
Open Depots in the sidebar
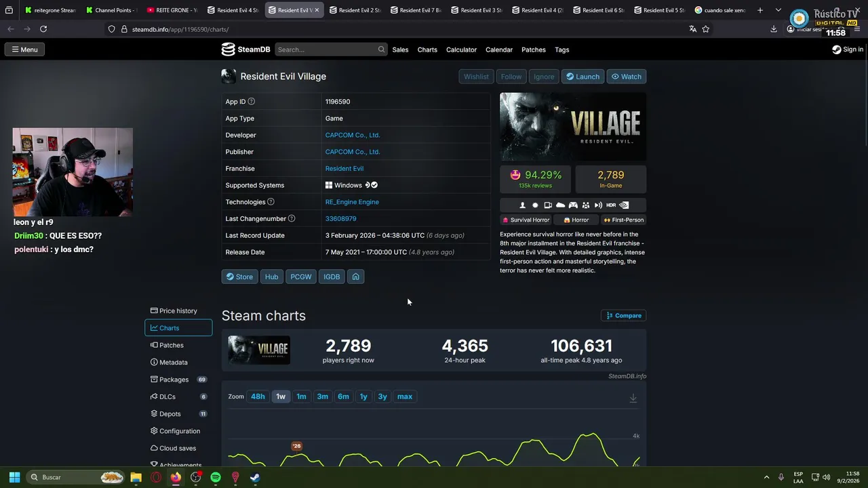coord(178,414)
